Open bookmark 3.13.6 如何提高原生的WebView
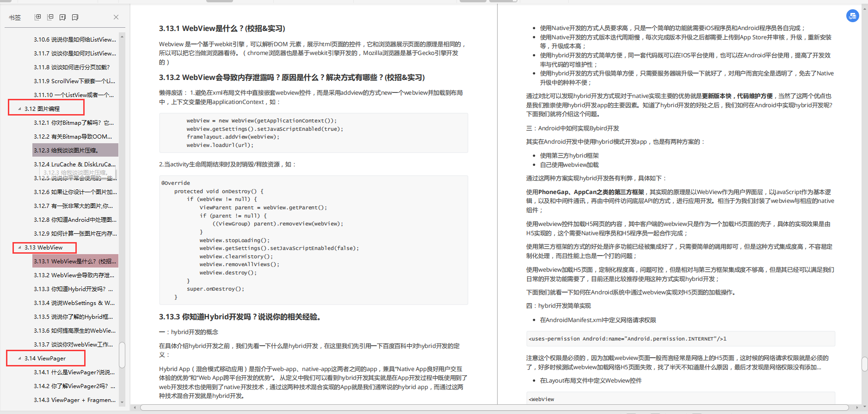This screenshot has width=868, height=414. pos(75,331)
